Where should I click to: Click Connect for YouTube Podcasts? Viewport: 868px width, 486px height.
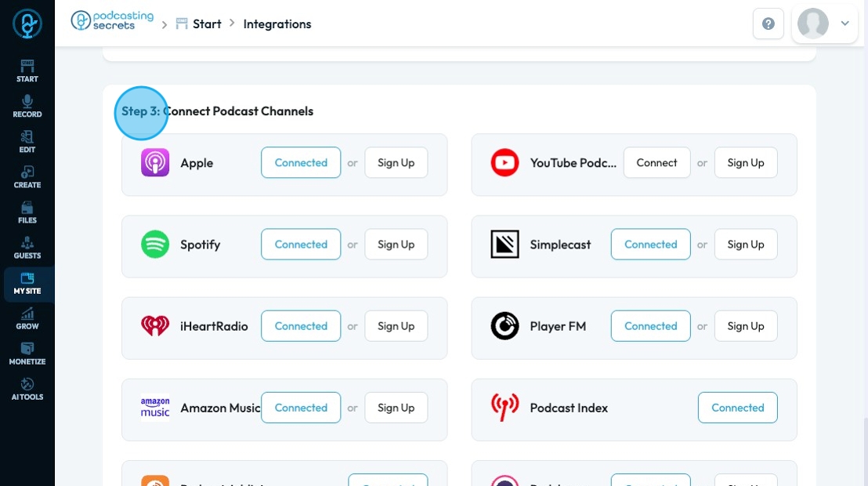656,162
